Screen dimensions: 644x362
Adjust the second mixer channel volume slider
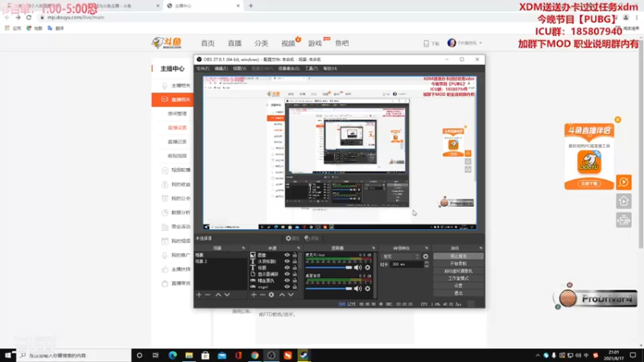(x=329, y=289)
